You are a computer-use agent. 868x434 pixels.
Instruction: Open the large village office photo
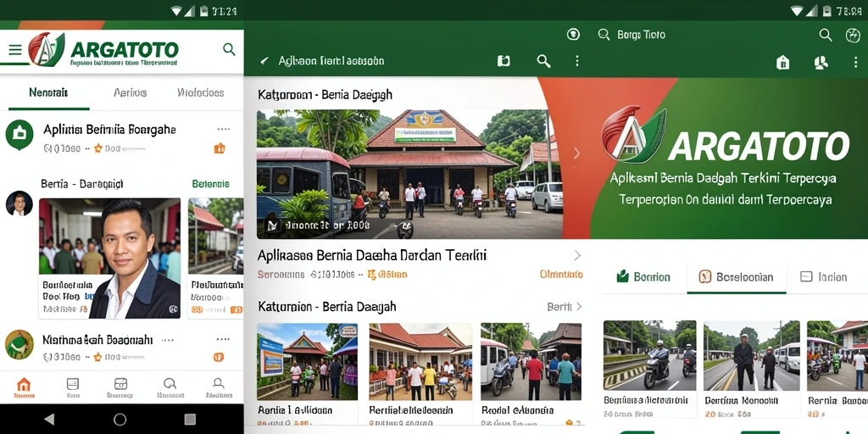click(409, 174)
